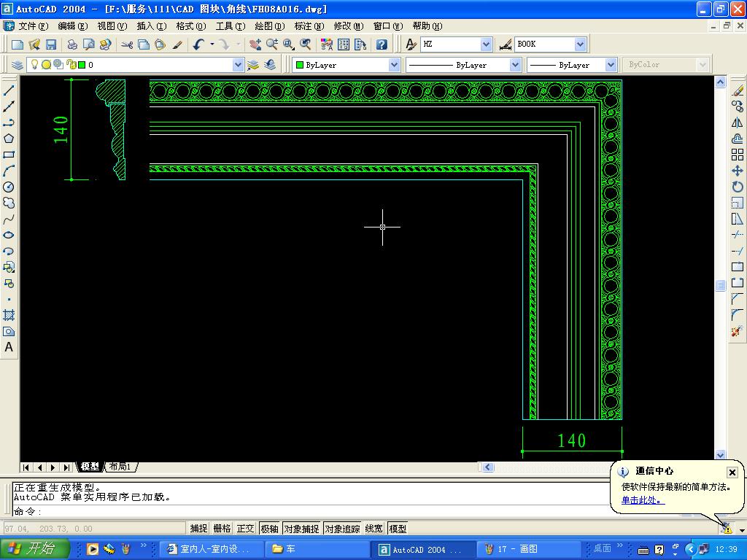
Task: Toggle 栅格 grid display in the status bar
Action: [222, 529]
